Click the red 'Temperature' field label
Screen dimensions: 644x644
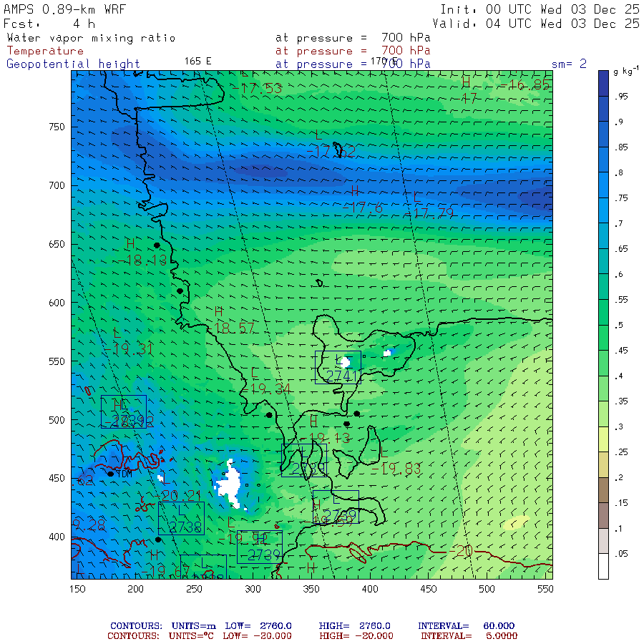[x=45, y=51]
